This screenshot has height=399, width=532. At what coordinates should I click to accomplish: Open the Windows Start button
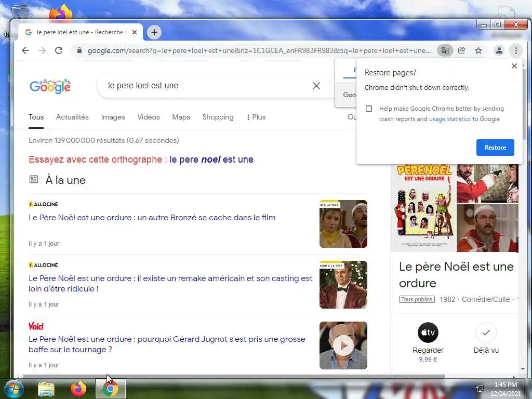point(13,389)
